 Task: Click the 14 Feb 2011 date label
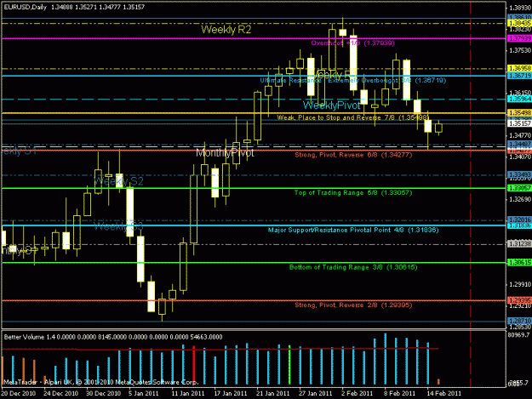444,393
